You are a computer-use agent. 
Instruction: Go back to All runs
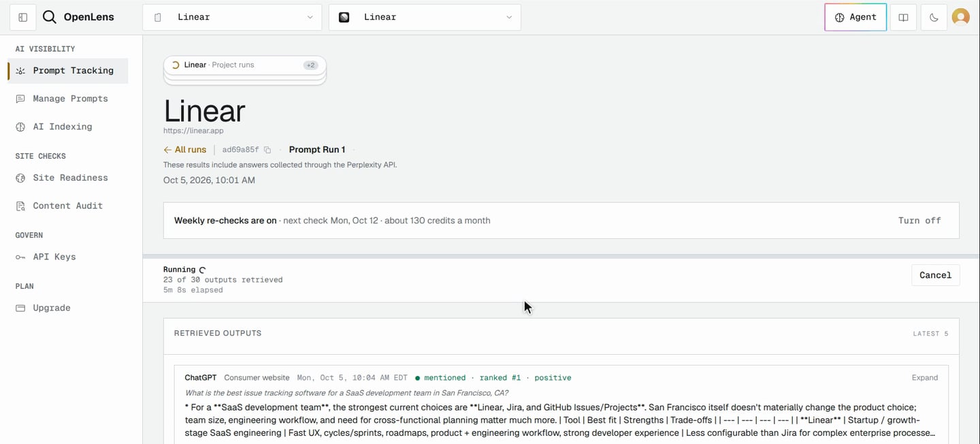[184, 150]
